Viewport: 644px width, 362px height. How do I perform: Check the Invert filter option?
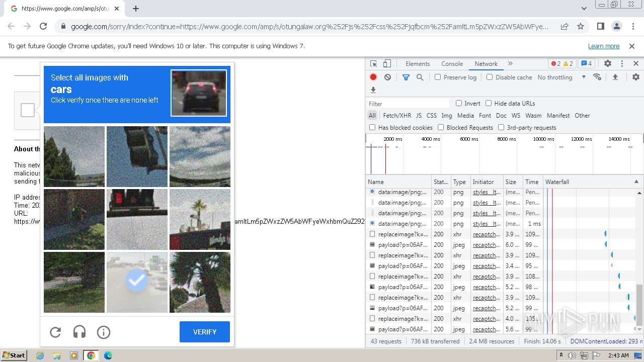(459, 103)
